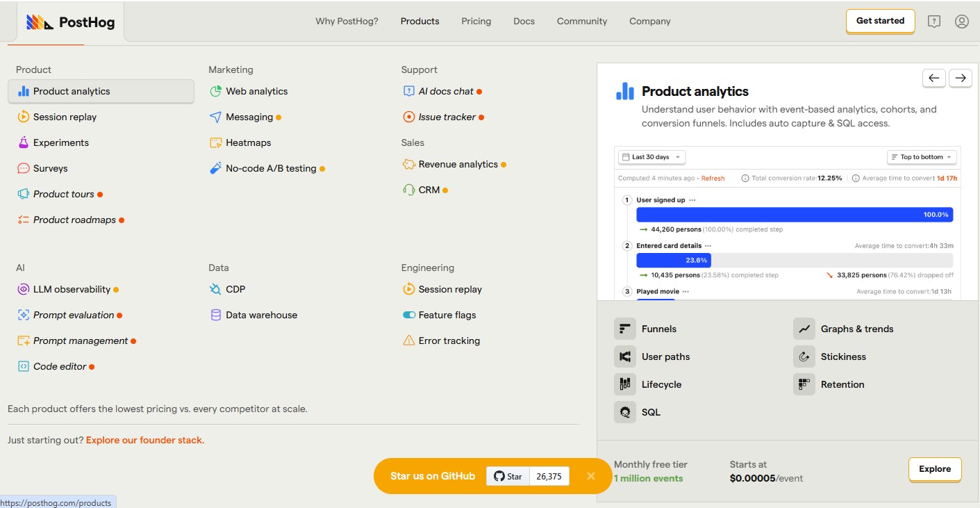This screenshot has height=508, width=980.
Task: Follow the Explore our founder stack link
Action: tap(145, 440)
